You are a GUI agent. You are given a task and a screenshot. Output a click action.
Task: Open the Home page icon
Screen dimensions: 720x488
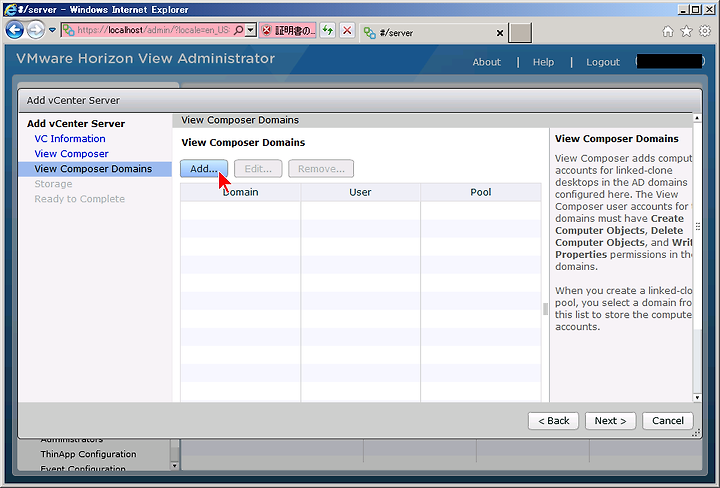[668, 31]
